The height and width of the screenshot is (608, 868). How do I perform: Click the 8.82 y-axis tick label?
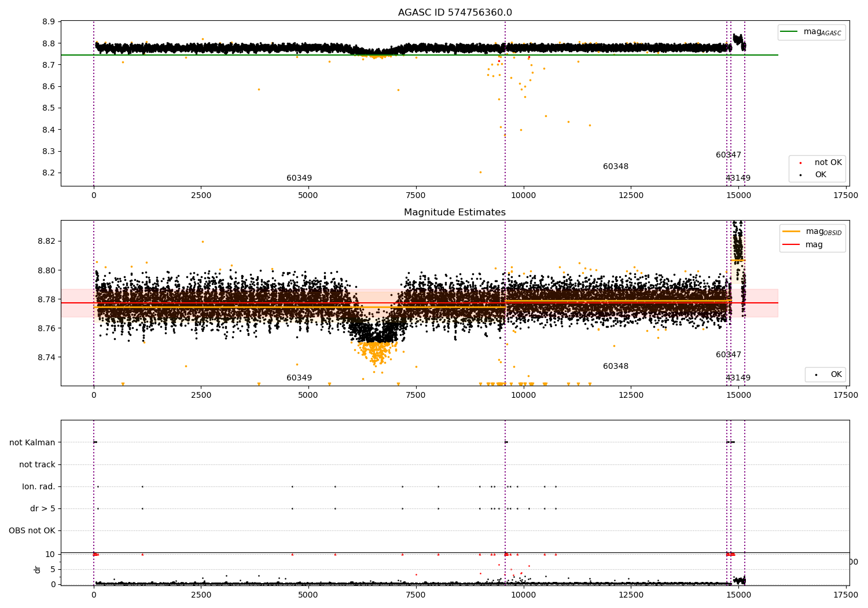pos(47,241)
